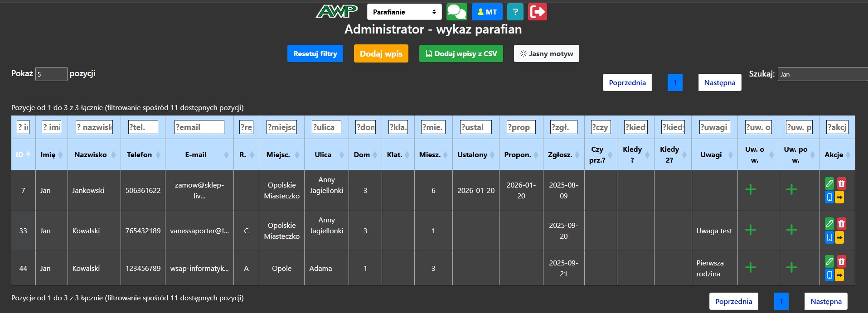This screenshot has height=313, width=868.
Task: Click yellow arrow icon in Jankowski row
Action: click(839, 197)
